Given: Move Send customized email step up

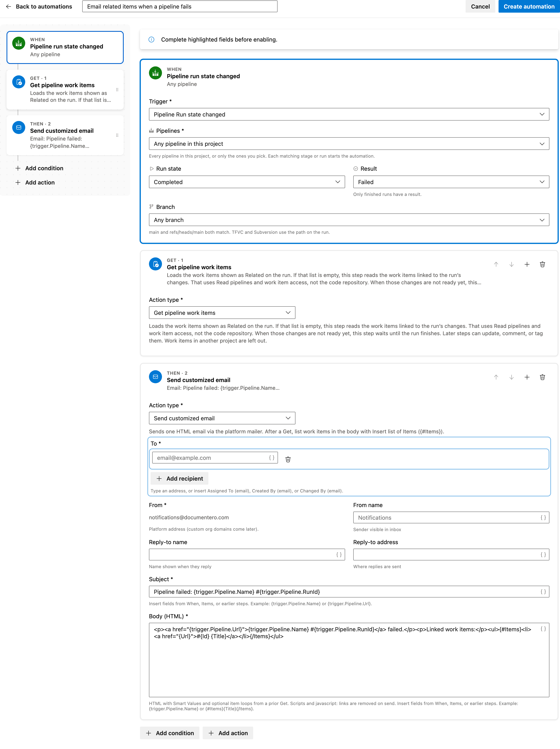Looking at the screenshot, I should click(496, 377).
